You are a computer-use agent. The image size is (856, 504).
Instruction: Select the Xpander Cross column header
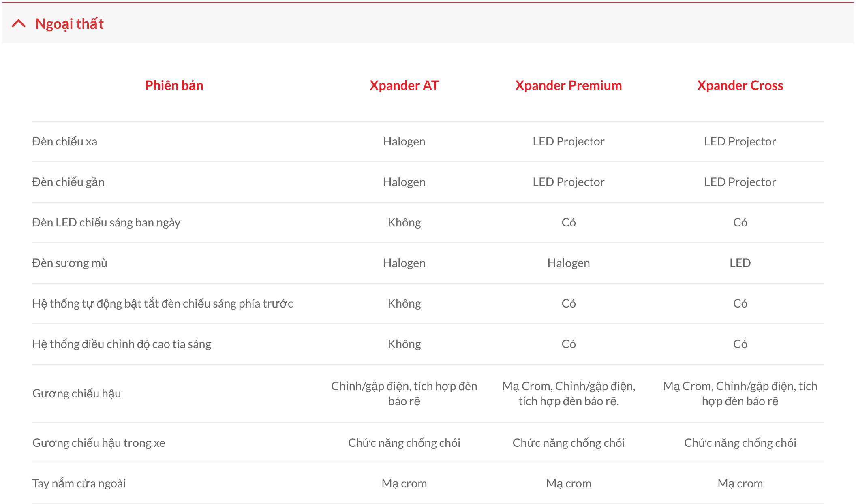(740, 85)
